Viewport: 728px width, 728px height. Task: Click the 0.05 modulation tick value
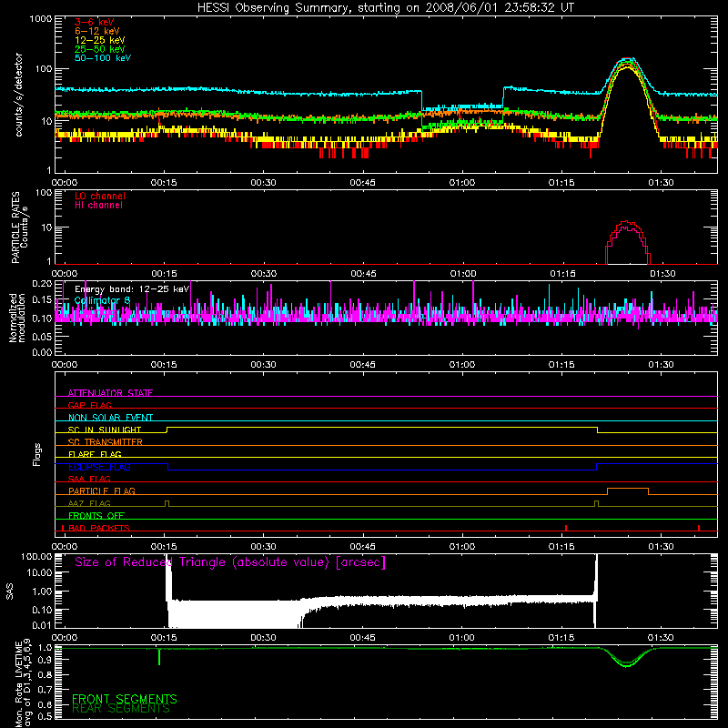[42, 336]
